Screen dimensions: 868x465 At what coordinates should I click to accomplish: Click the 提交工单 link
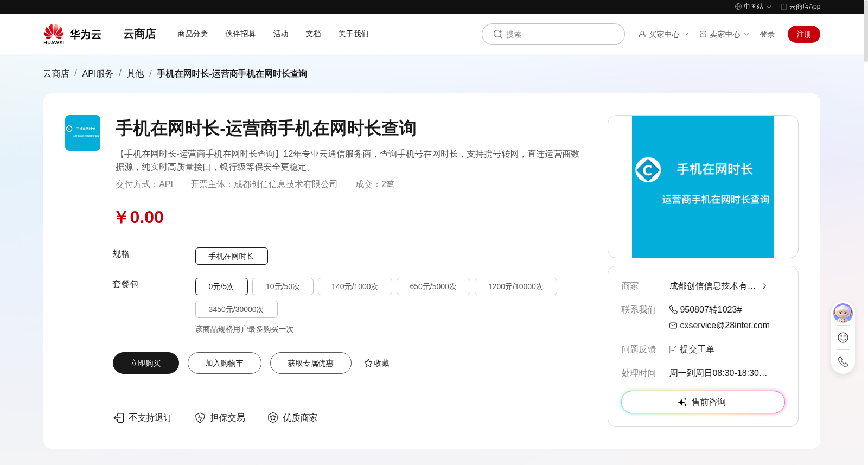point(697,349)
